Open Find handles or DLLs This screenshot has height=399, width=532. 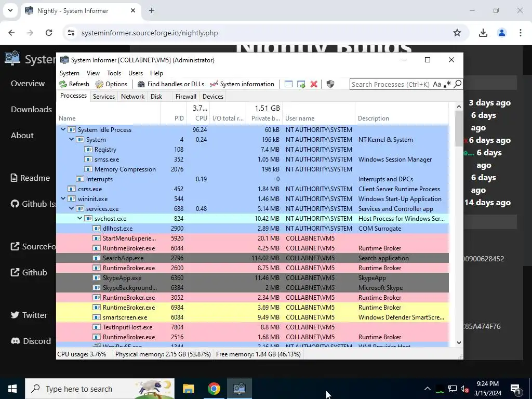pos(170,84)
